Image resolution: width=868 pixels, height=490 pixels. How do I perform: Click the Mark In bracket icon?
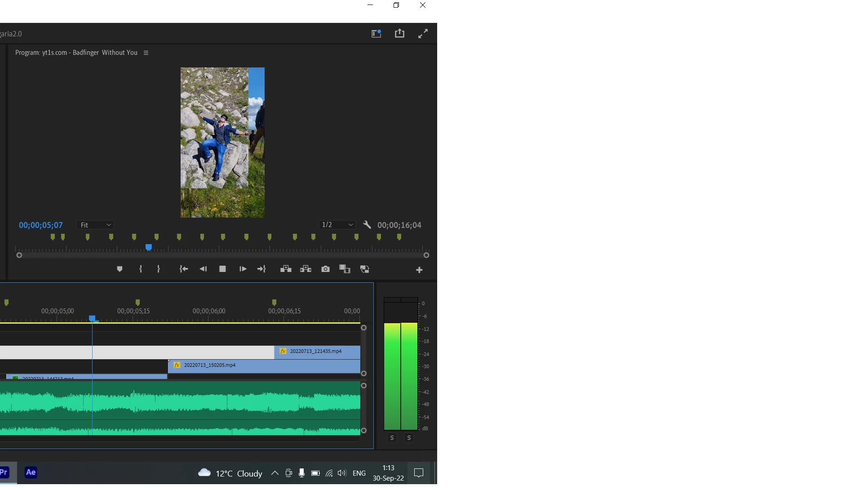pyautogui.click(x=141, y=269)
